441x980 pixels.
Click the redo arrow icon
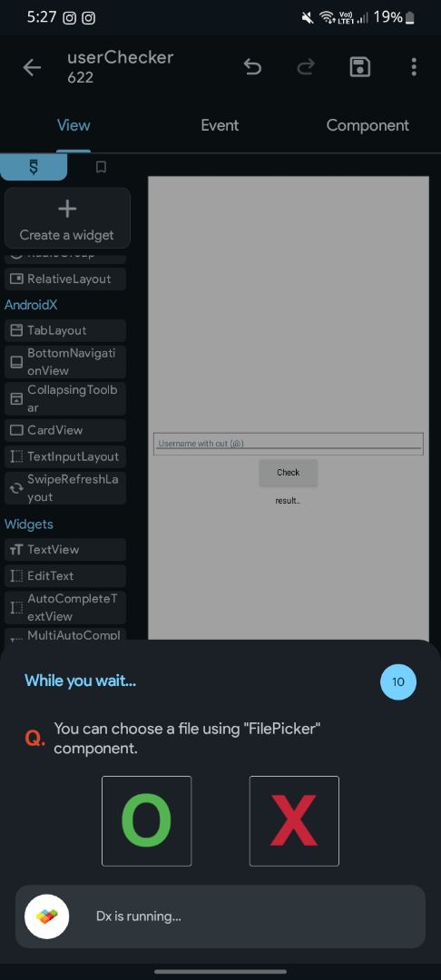point(306,67)
